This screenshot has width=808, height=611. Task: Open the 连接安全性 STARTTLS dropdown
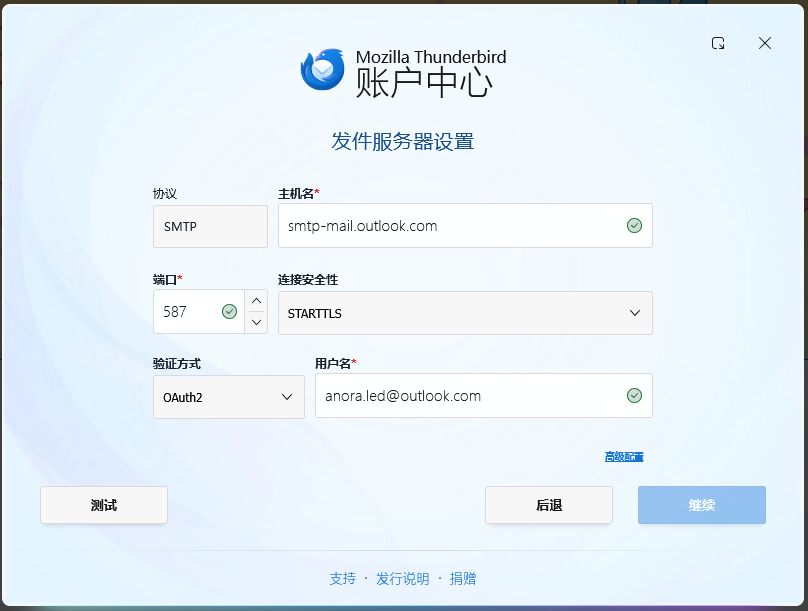pyautogui.click(x=465, y=313)
